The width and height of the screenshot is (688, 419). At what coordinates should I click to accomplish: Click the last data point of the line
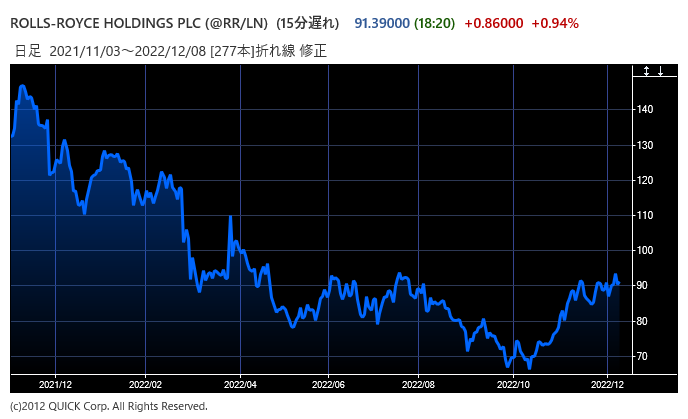(x=619, y=283)
